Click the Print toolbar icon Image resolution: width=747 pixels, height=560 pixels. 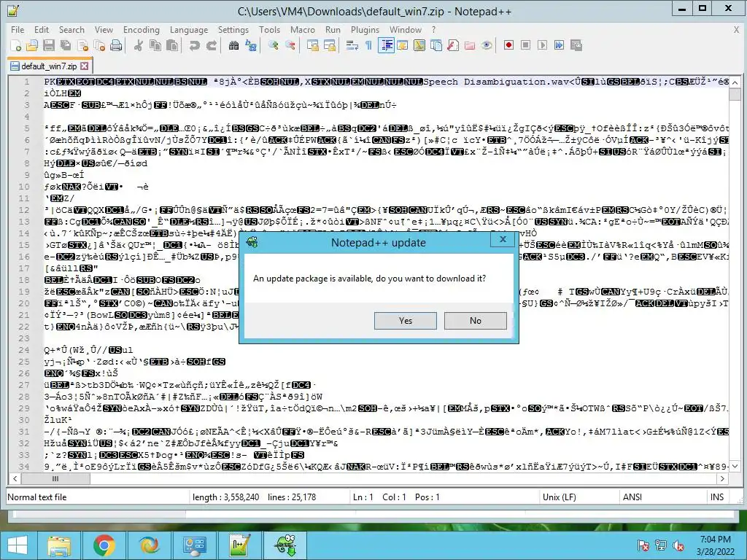[x=116, y=45]
